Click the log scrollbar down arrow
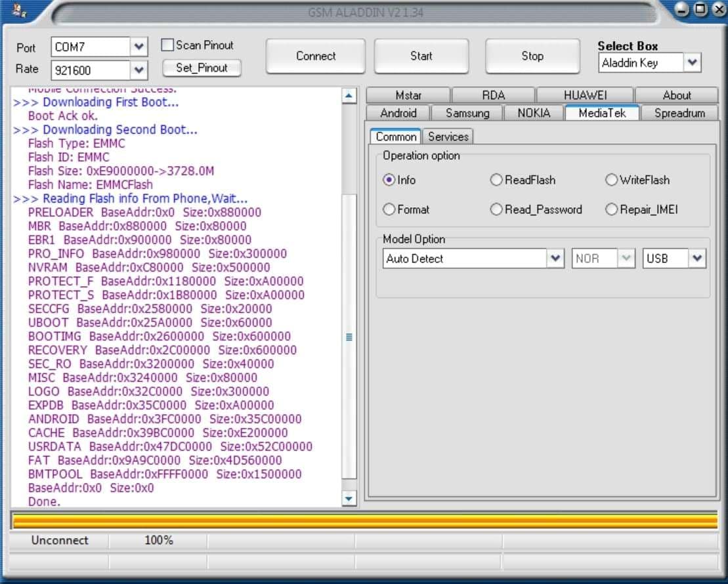The height and width of the screenshot is (584, 728). [x=349, y=499]
